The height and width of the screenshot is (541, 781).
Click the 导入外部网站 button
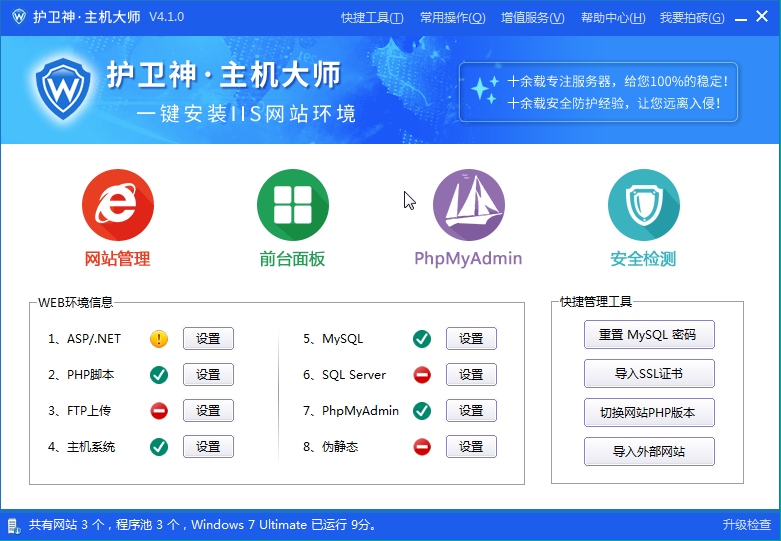[649, 451]
